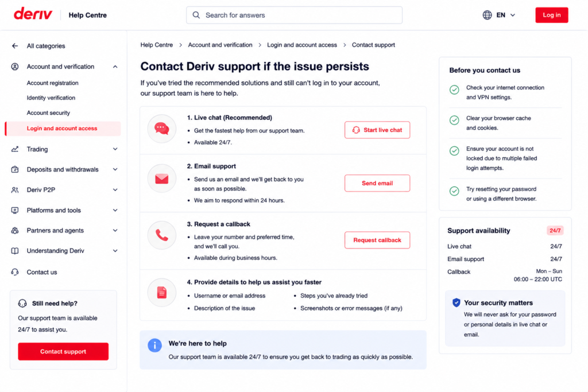Viewport: 588px width, 392px height.
Task: Click the red envelope email icon
Action: (161, 178)
